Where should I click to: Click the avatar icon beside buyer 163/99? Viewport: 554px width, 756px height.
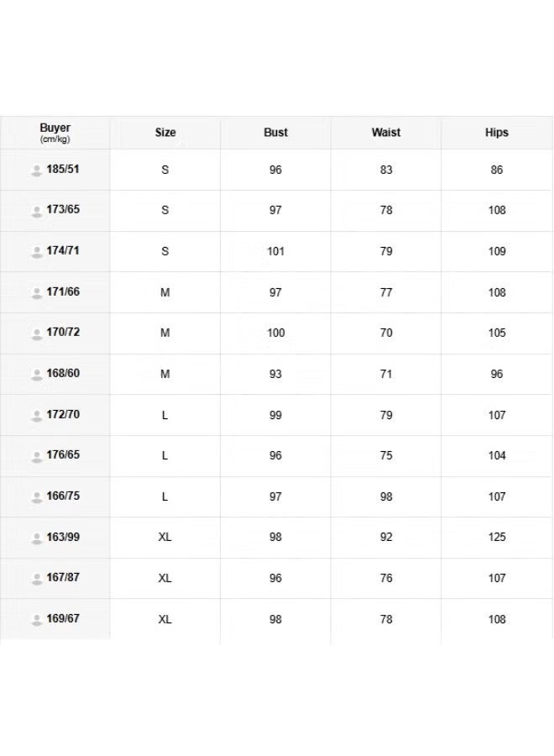[x=37, y=538]
